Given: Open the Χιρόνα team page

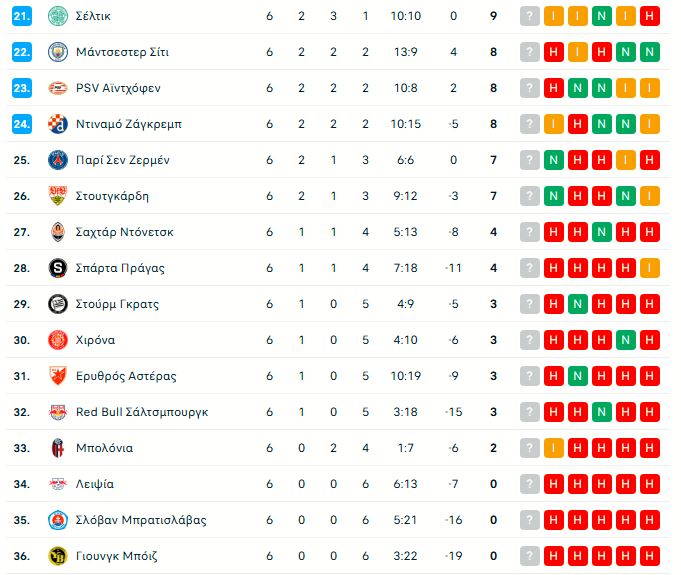Looking at the screenshot, I should pyautogui.click(x=95, y=340).
